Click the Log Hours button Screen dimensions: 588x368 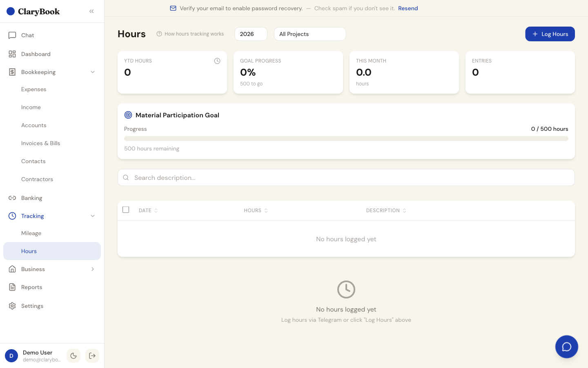coord(550,34)
